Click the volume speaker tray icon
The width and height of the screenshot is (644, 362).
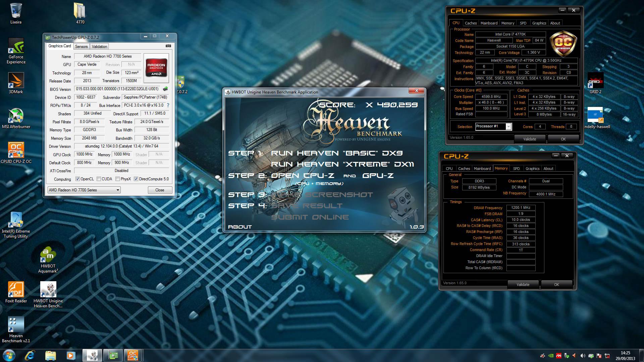[x=583, y=356]
